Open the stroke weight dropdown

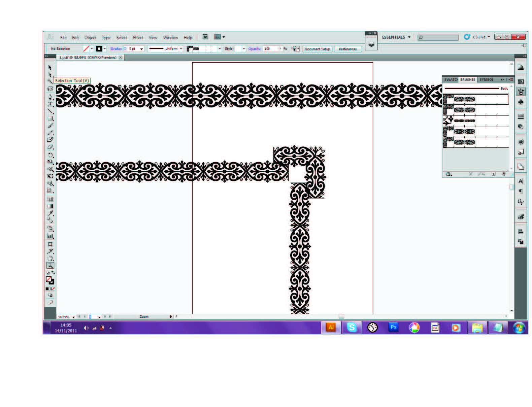coord(141,49)
